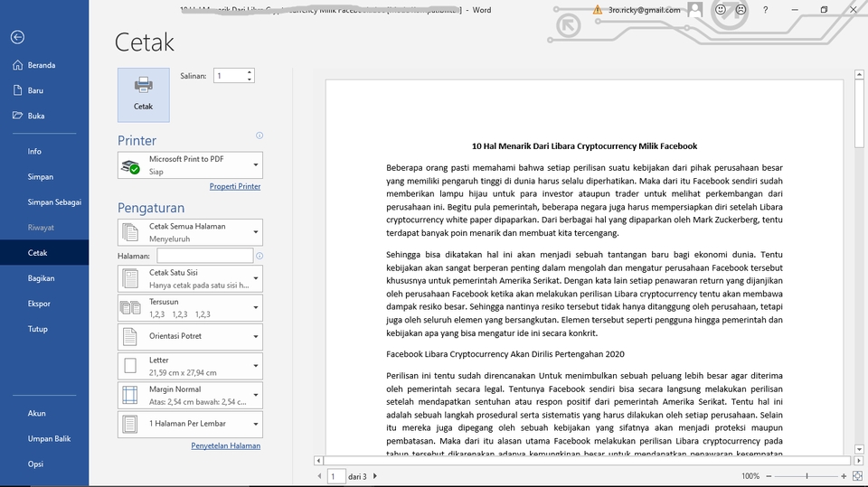
Task: Click horizontal scrollbar right arrow
Action: pos(859,461)
